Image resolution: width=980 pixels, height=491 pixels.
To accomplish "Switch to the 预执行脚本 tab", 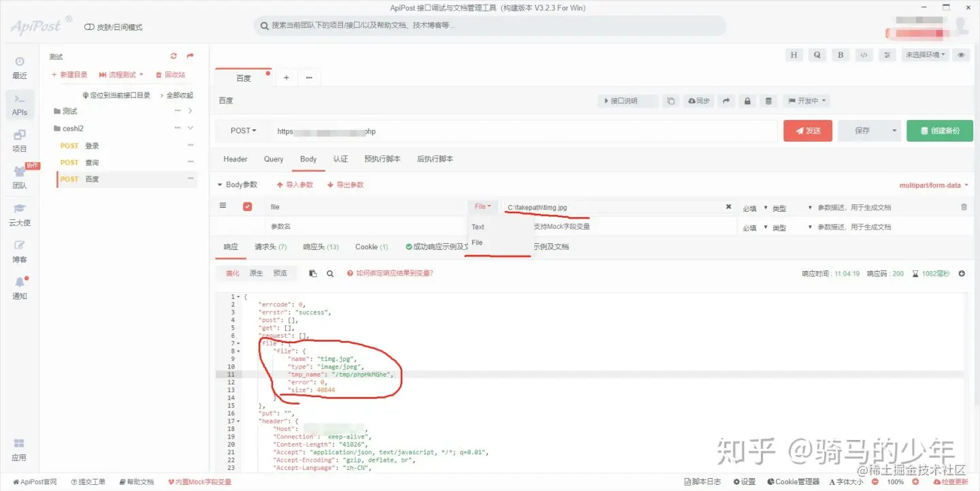I will click(x=382, y=159).
